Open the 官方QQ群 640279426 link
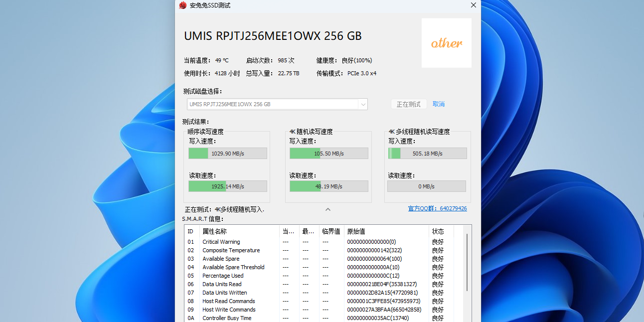 [x=438, y=208]
